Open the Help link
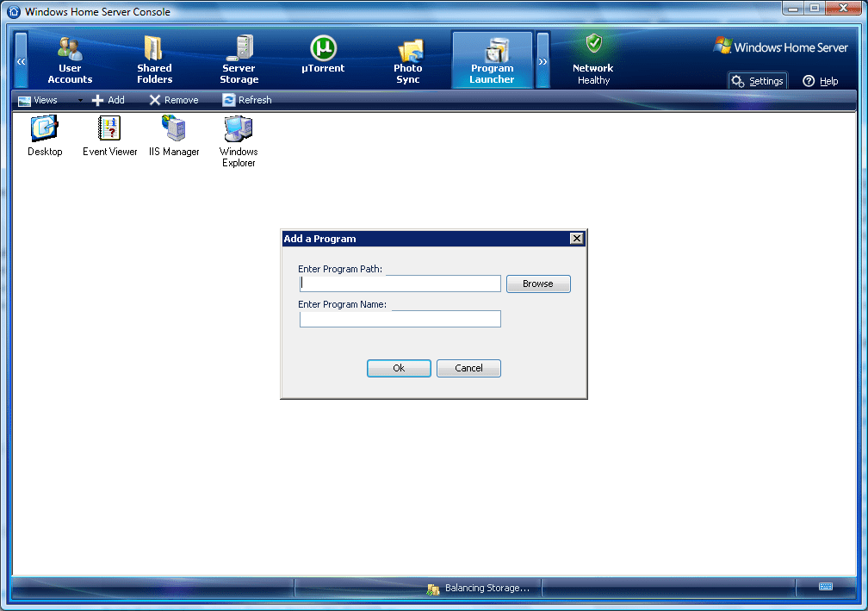This screenshot has height=611, width=868. (x=821, y=81)
